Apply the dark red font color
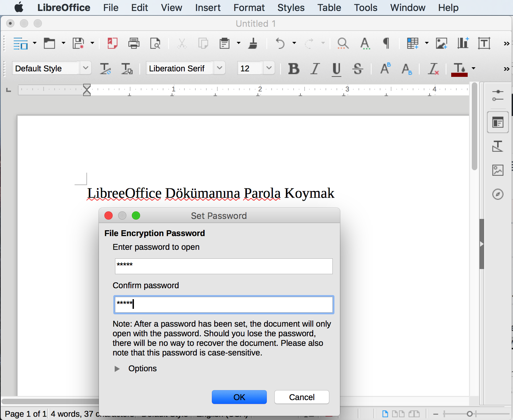The image size is (513, 420). pos(459,69)
